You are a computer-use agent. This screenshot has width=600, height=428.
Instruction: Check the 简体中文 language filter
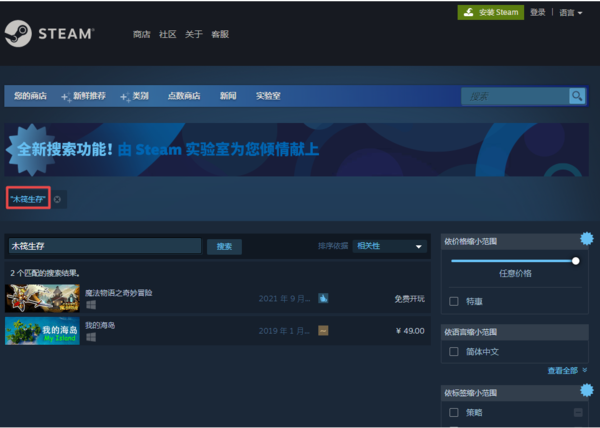pyautogui.click(x=454, y=351)
